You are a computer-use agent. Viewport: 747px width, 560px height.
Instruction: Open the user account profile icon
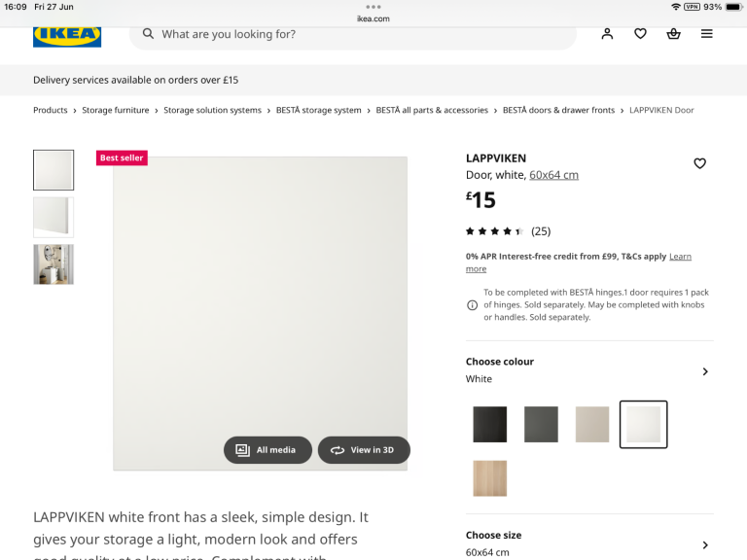click(x=607, y=34)
